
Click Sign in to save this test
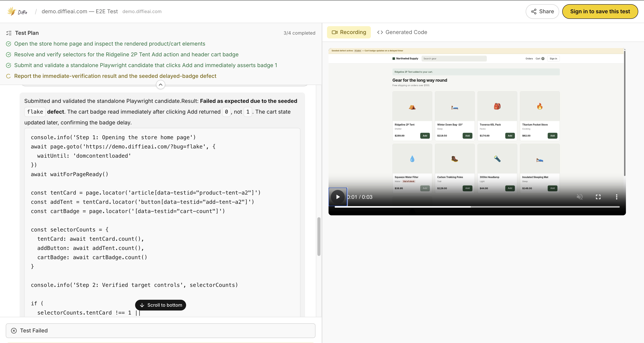(600, 12)
